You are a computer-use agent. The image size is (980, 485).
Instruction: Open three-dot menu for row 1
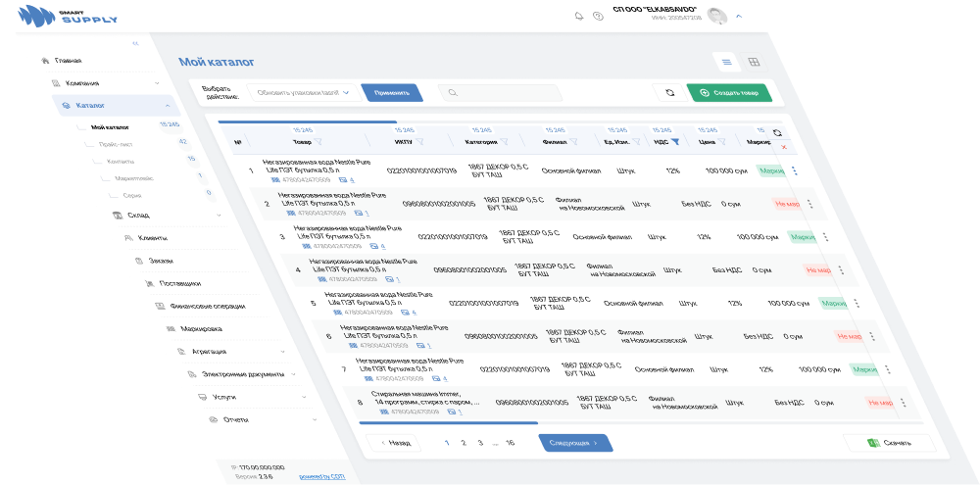coord(795,170)
